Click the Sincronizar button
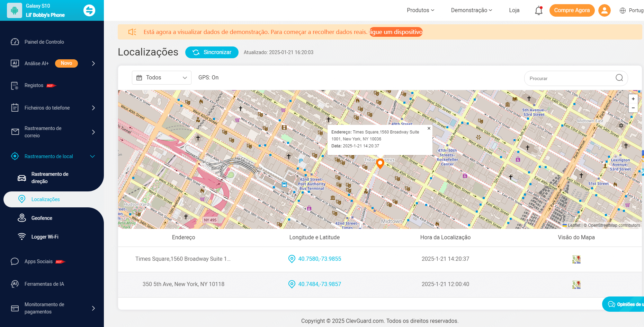This screenshot has width=644, height=327. pos(212,52)
